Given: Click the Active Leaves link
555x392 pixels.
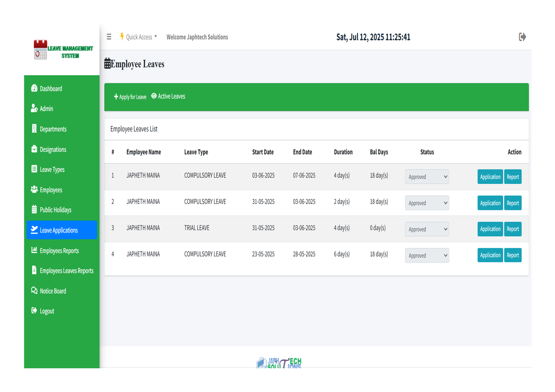Looking at the screenshot, I should tap(168, 96).
